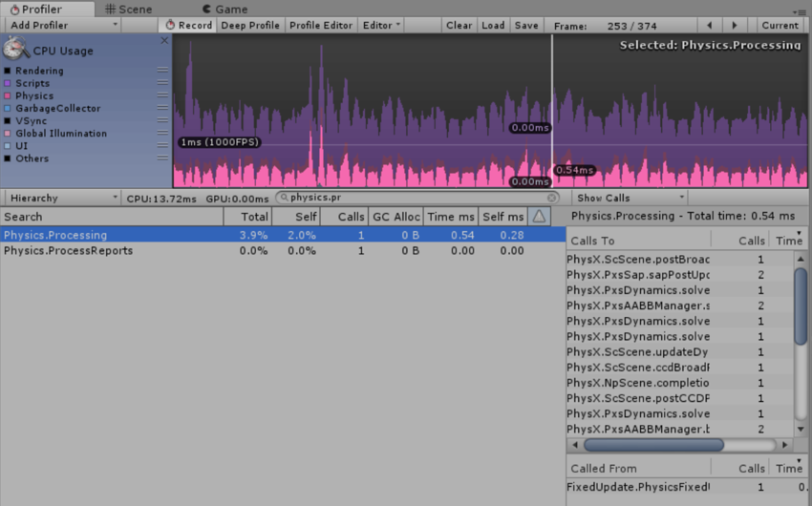This screenshot has width=812, height=506.
Task: Click the search magnifier icon
Action: point(284,198)
